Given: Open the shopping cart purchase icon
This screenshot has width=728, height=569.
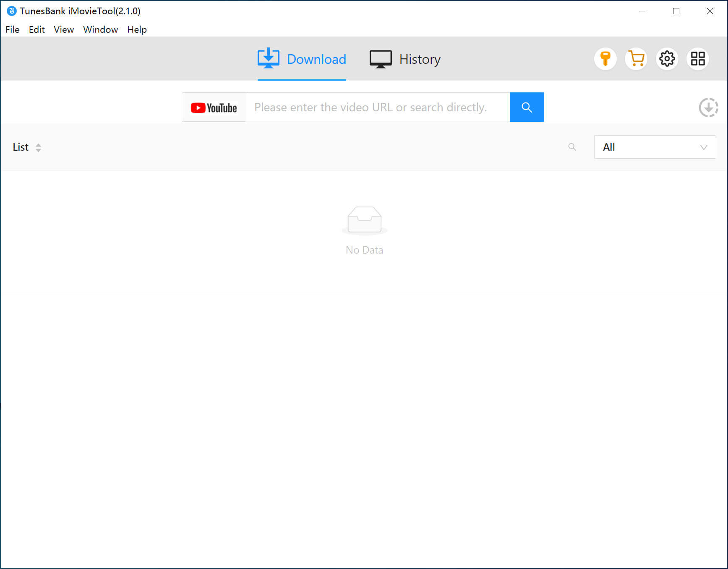Looking at the screenshot, I should pyautogui.click(x=636, y=59).
